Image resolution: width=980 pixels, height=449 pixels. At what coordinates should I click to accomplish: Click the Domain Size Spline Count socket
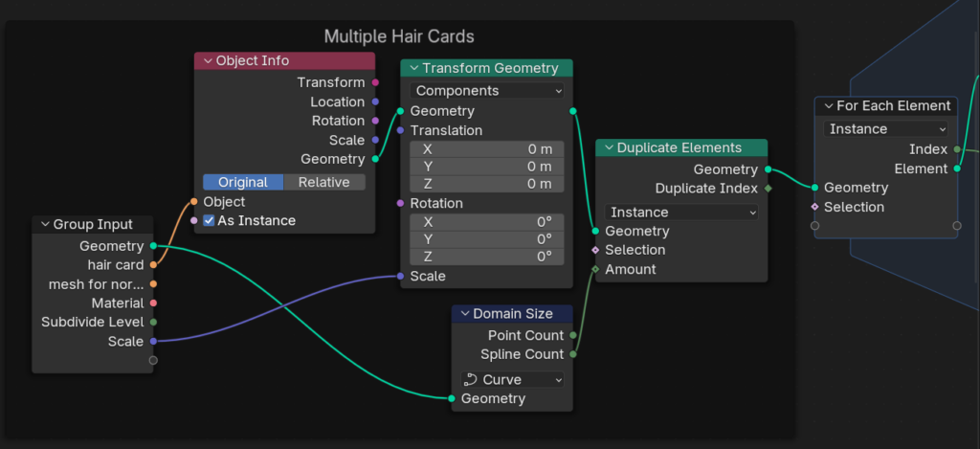[573, 354]
